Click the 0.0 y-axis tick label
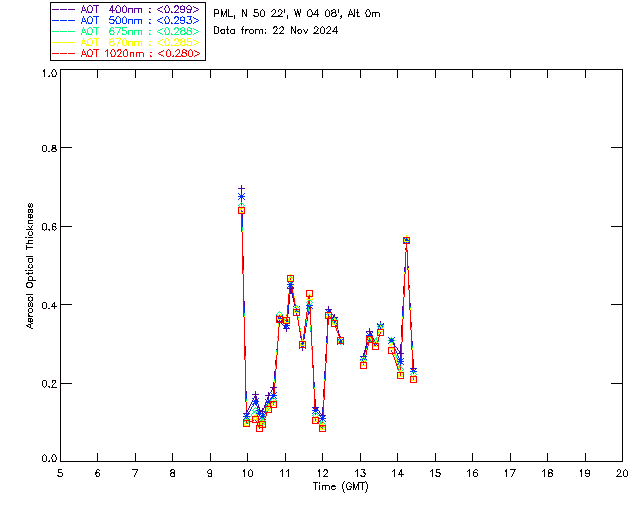Viewport: 640px width, 512px height. pyautogui.click(x=49, y=459)
